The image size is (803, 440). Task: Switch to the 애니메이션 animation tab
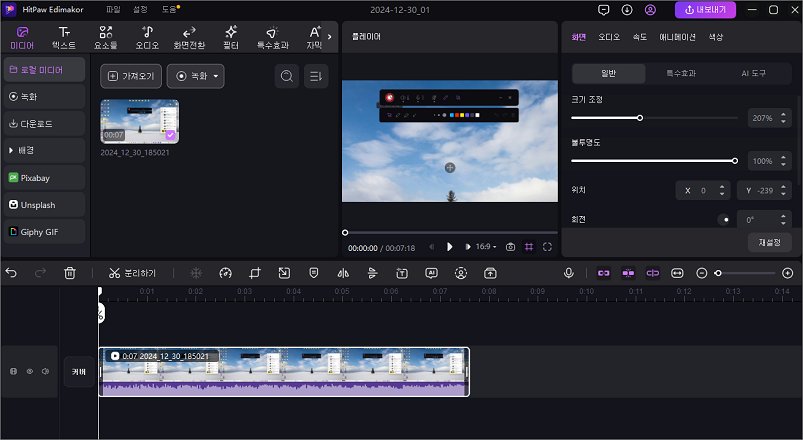click(677, 37)
